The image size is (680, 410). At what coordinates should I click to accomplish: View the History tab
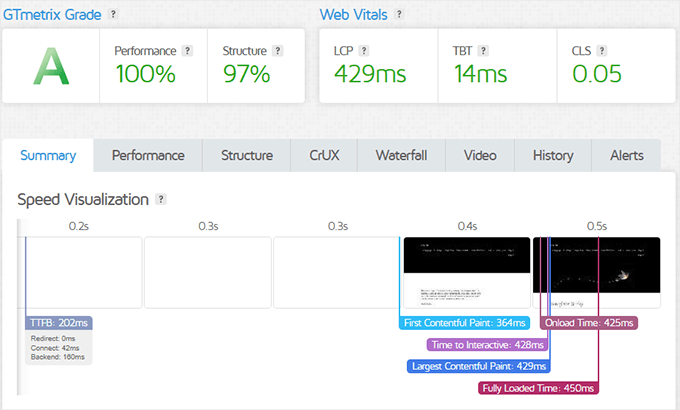[x=553, y=156]
